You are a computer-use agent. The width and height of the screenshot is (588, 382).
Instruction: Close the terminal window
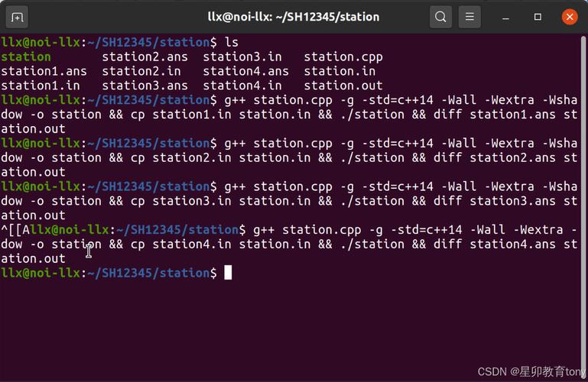click(569, 17)
